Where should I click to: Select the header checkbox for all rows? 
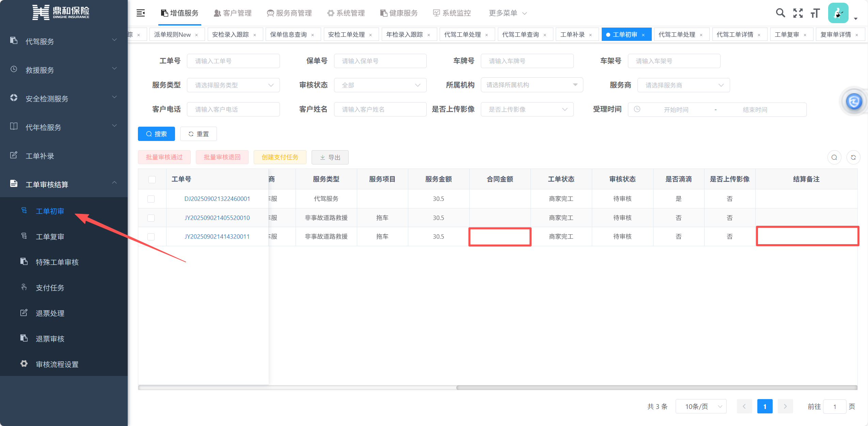tap(152, 179)
